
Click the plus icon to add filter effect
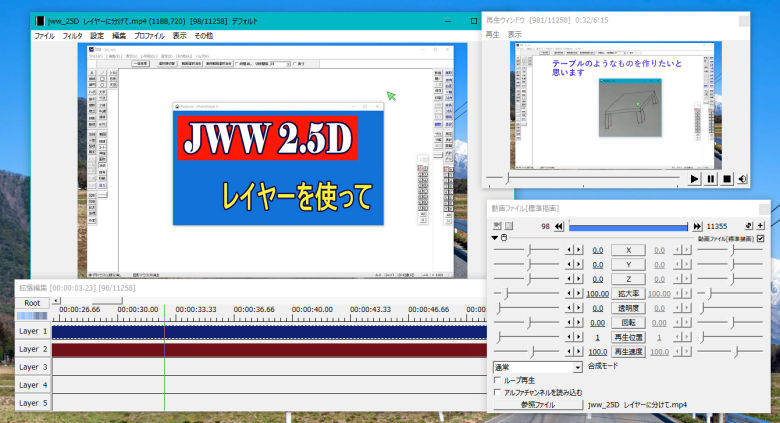tap(760, 226)
